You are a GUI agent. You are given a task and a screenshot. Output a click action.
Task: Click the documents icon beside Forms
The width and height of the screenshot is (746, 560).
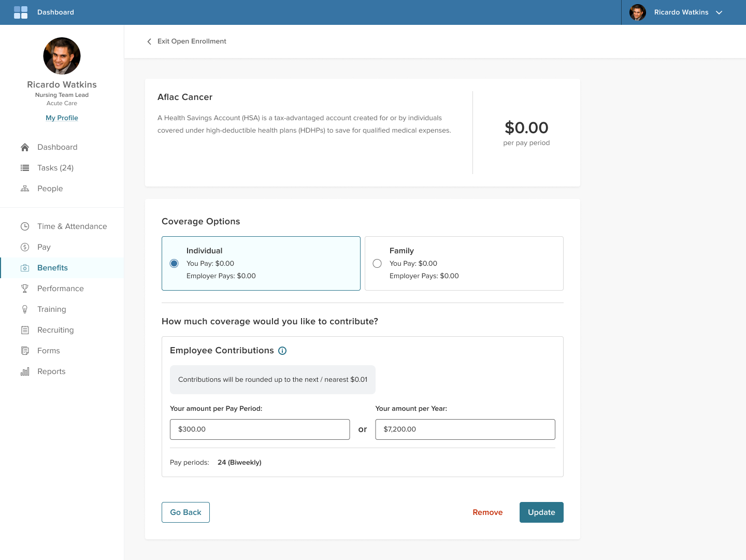(x=25, y=351)
